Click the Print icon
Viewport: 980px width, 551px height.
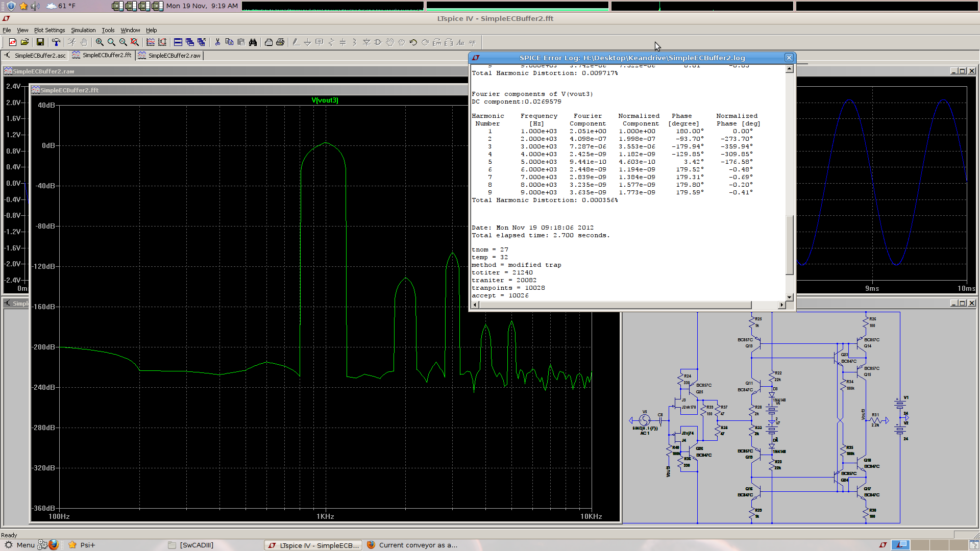pos(280,42)
